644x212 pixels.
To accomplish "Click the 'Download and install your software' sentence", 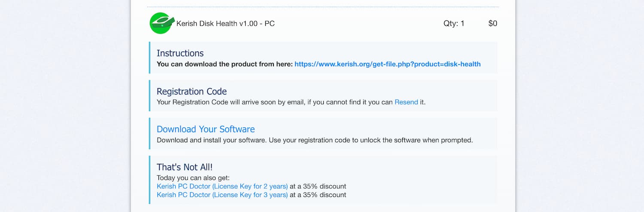I will coord(315,140).
